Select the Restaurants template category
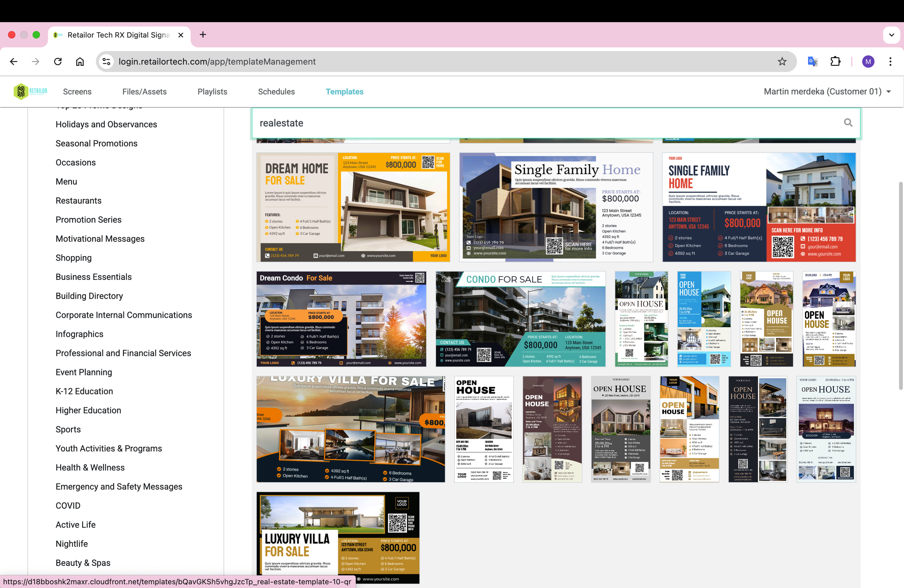The height and width of the screenshot is (588, 904). pyautogui.click(x=78, y=200)
